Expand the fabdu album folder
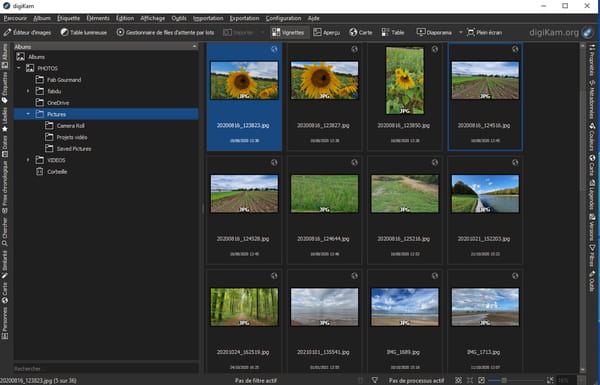This screenshot has height=385, width=600. (x=28, y=91)
